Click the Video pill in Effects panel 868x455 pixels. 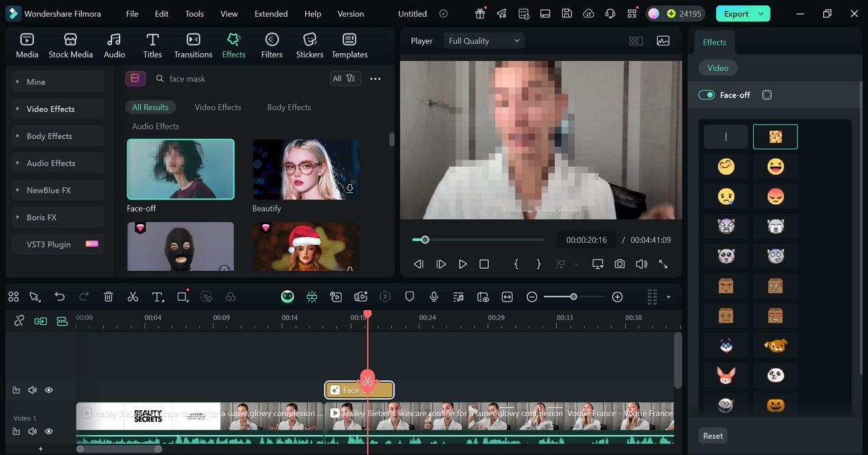(718, 68)
